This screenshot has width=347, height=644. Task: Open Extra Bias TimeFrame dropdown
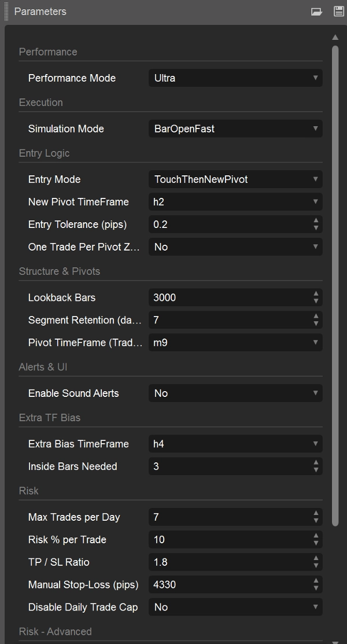[235, 444]
